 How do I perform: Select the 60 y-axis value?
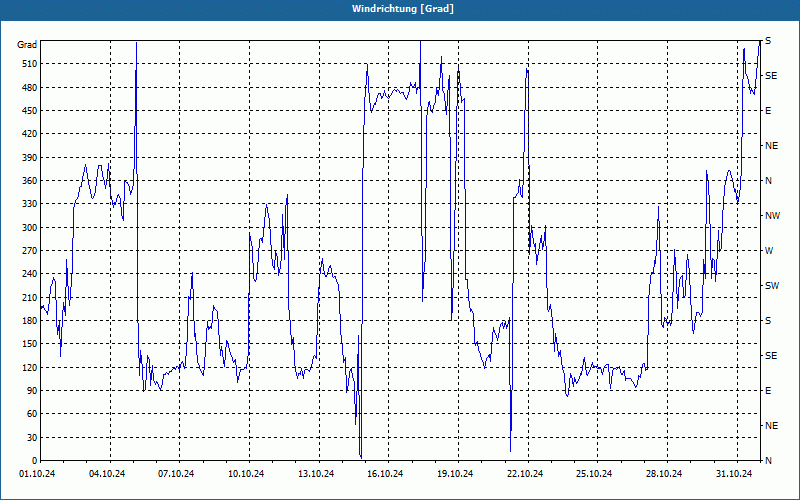tap(32, 414)
